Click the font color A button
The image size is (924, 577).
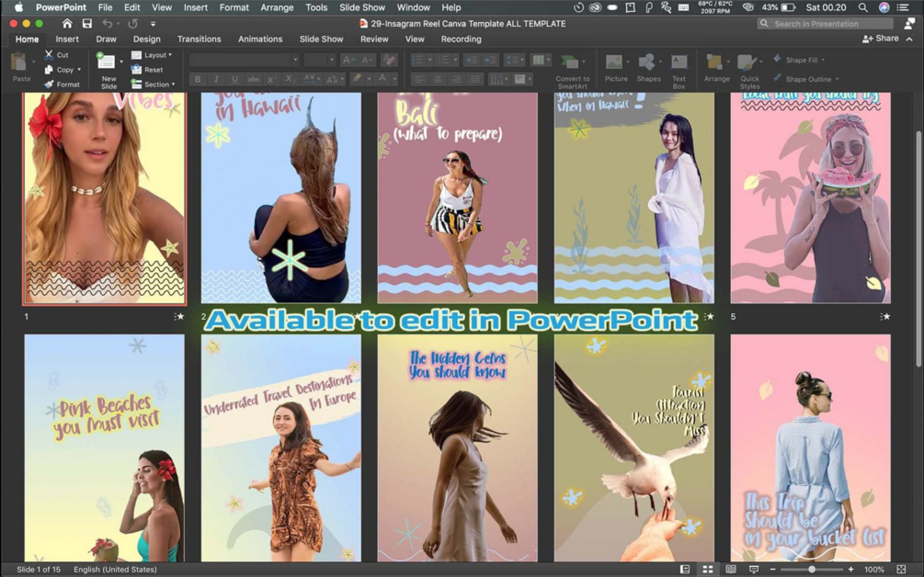click(x=382, y=79)
